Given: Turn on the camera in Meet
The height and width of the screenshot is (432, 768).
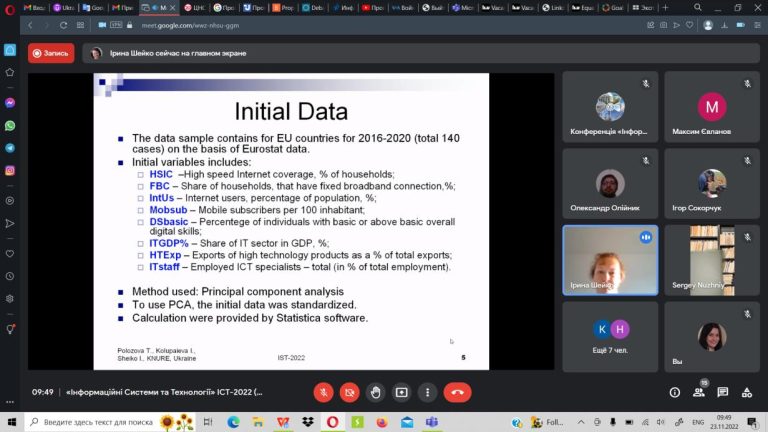Looking at the screenshot, I should click(x=349, y=392).
